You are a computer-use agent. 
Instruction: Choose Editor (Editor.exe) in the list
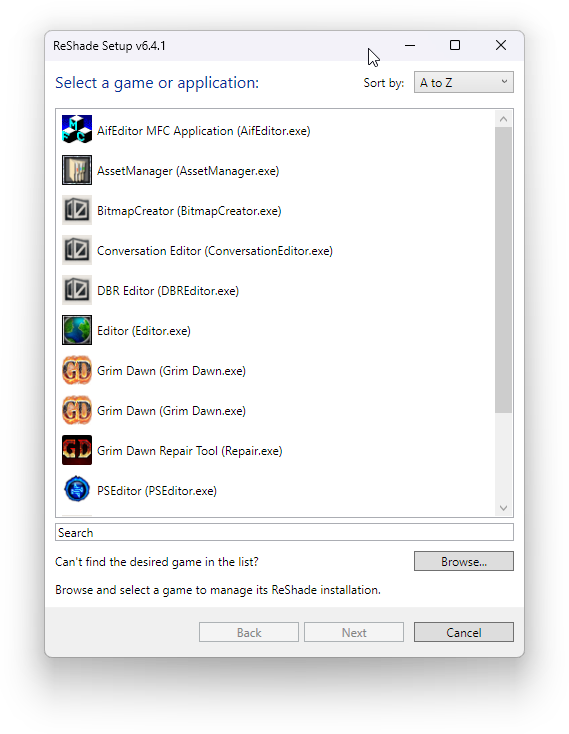pyautogui.click(x=144, y=331)
